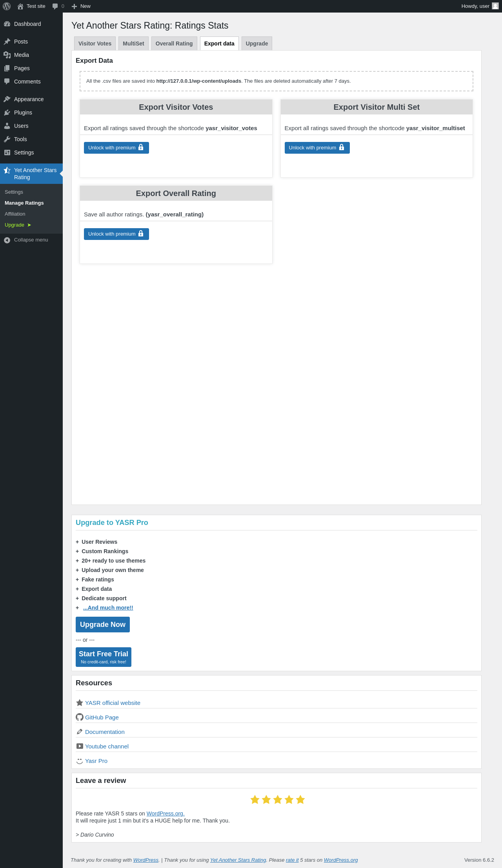Click the GitHub logo icon
Viewport: 502px width, 868px height.
pyautogui.click(x=80, y=717)
